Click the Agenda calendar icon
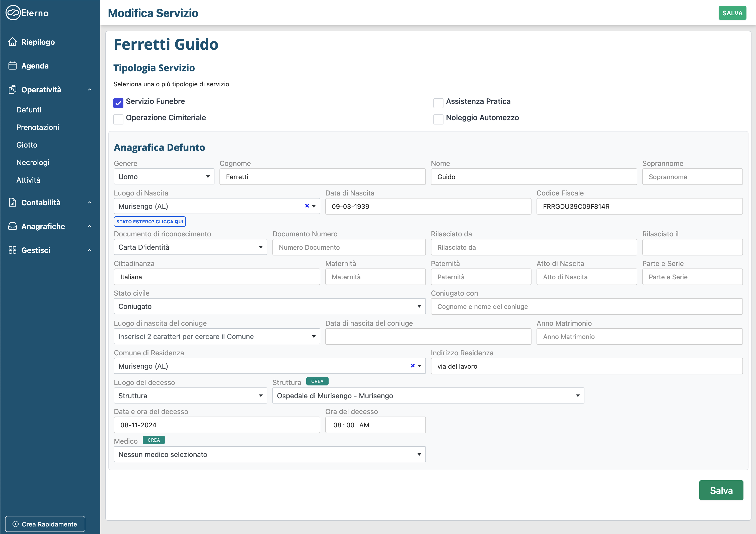 point(13,65)
